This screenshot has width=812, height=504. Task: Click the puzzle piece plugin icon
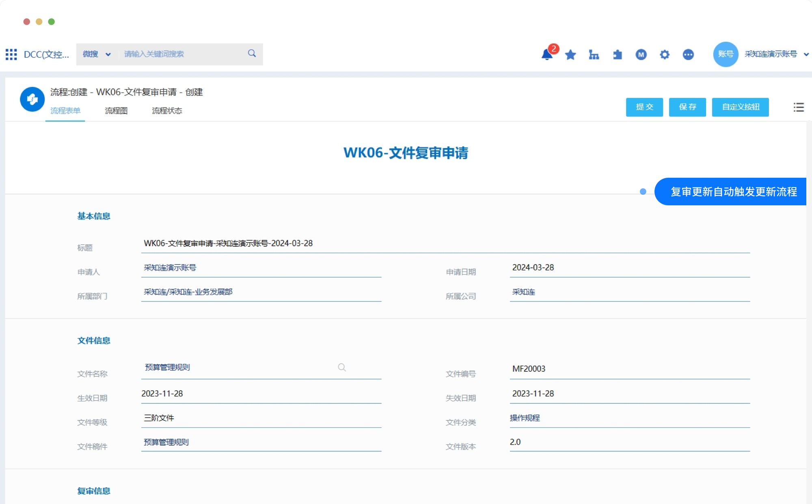(x=618, y=54)
